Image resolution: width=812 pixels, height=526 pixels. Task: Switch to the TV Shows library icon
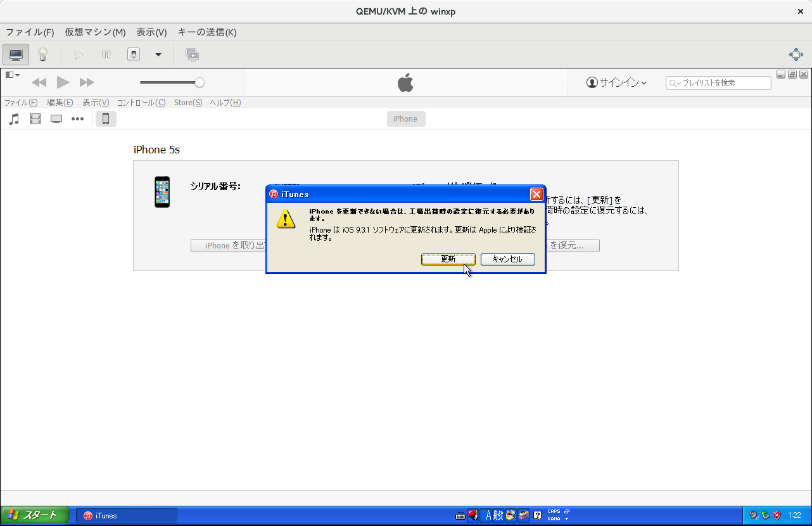(56, 119)
